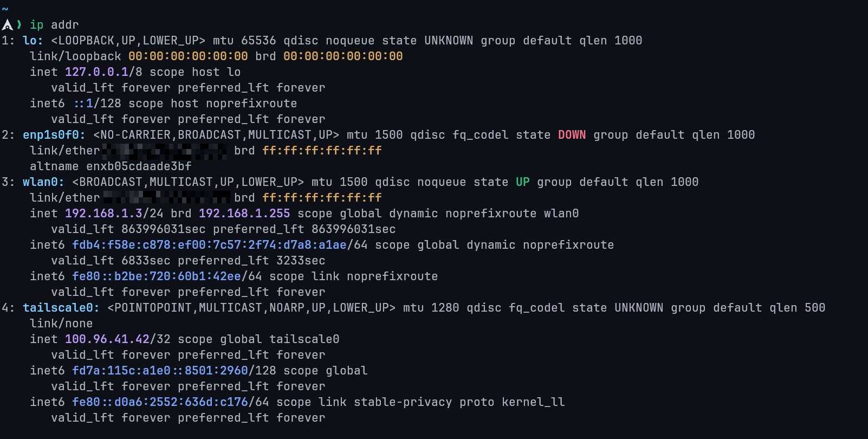Select the IPv6 address starting with fdb4
Image resolution: width=868 pixels, height=439 pixels.
coord(209,245)
